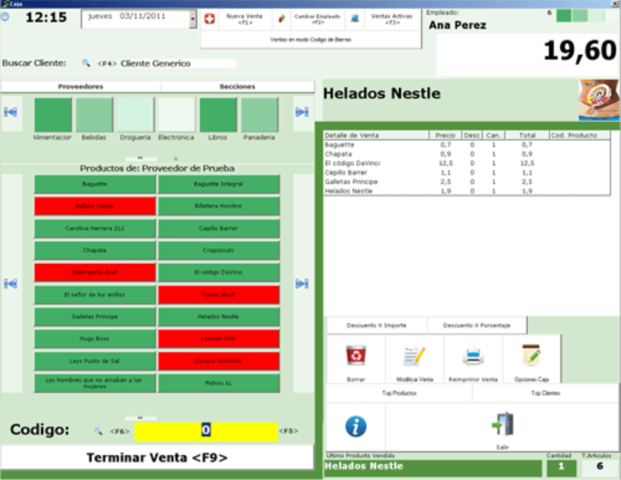Screen dimensions: 621x480
Task: Switch to the Proveedores tab
Action: tap(81, 86)
